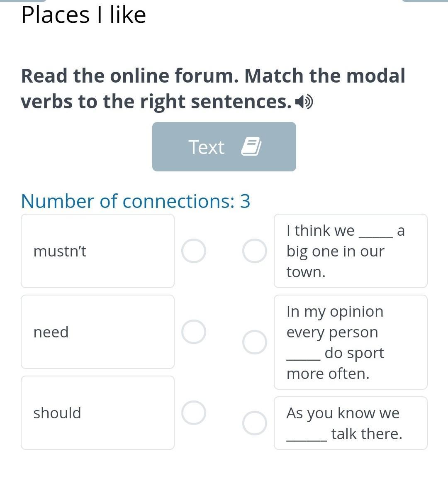This screenshot has height=481, width=448.
Task: Select circle beside "As you know we" sentence
Action: (x=254, y=423)
